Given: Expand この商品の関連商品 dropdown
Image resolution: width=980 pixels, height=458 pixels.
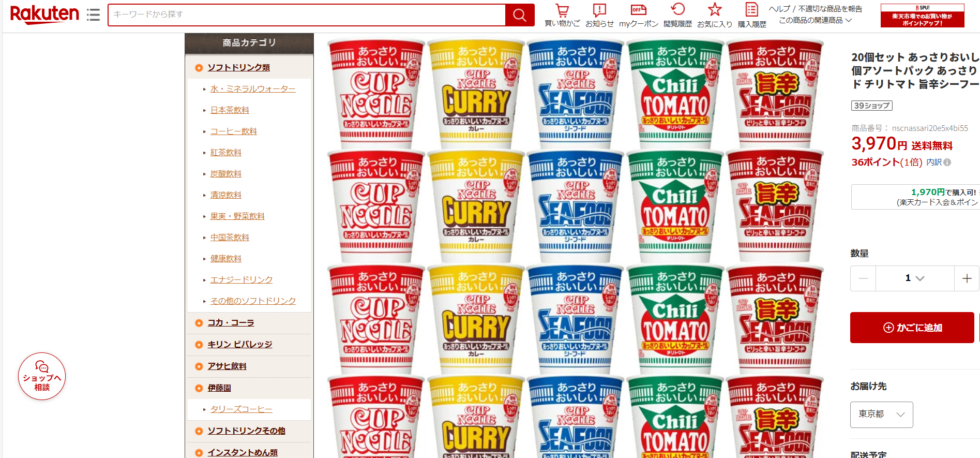Looking at the screenshot, I should tap(815, 20).
